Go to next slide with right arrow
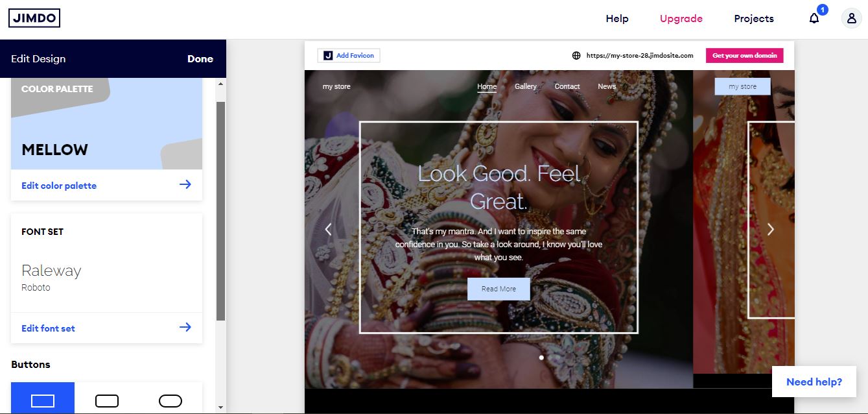This screenshot has width=868, height=414. pyautogui.click(x=771, y=229)
